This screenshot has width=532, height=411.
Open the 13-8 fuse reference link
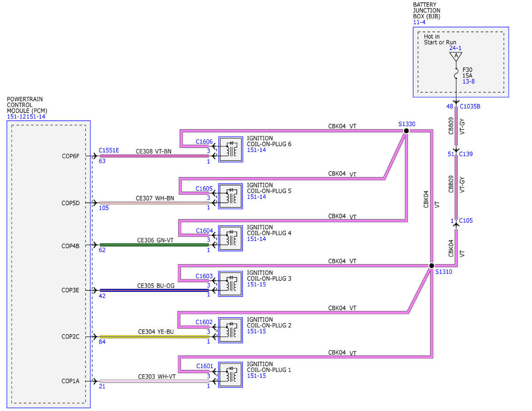coord(469,82)
